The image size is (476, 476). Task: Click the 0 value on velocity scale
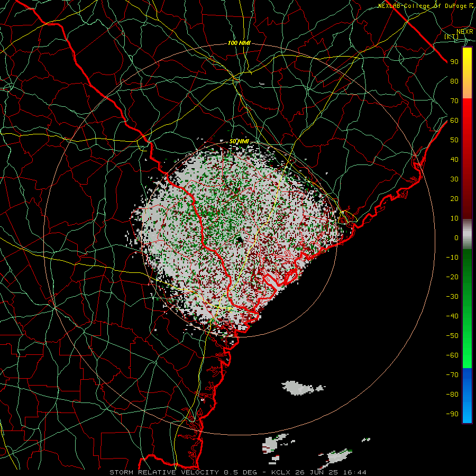coord(456,237)
